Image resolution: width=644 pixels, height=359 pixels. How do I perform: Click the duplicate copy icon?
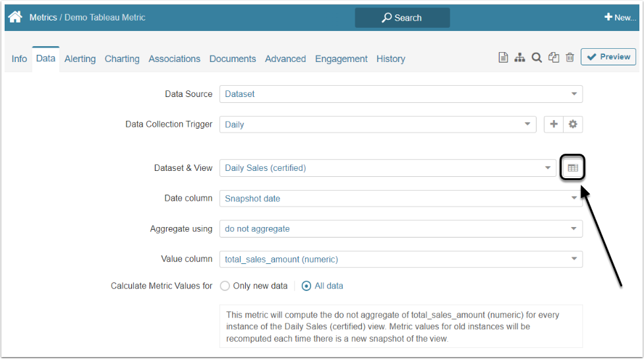point(554,58)
